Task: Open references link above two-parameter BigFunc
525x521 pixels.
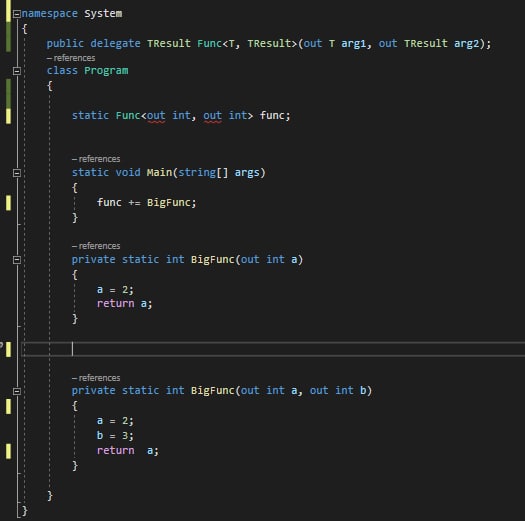Action: click(x=96, y=378)
